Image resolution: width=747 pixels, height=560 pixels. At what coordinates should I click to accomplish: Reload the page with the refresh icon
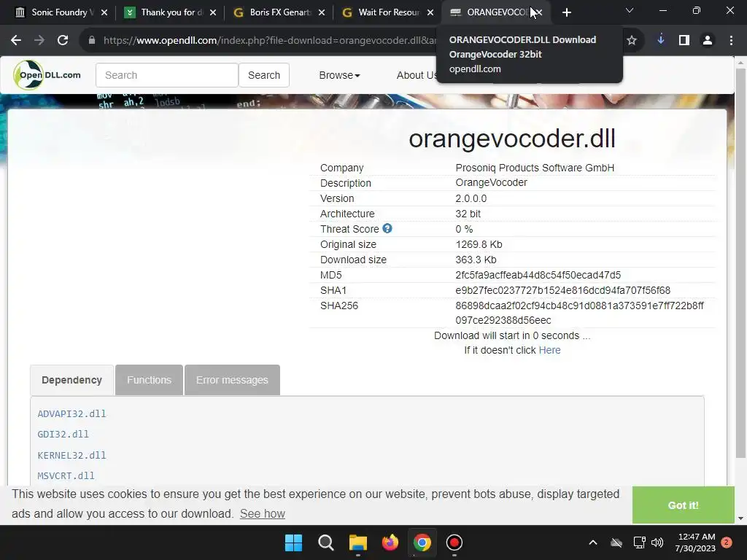point(63,41)
